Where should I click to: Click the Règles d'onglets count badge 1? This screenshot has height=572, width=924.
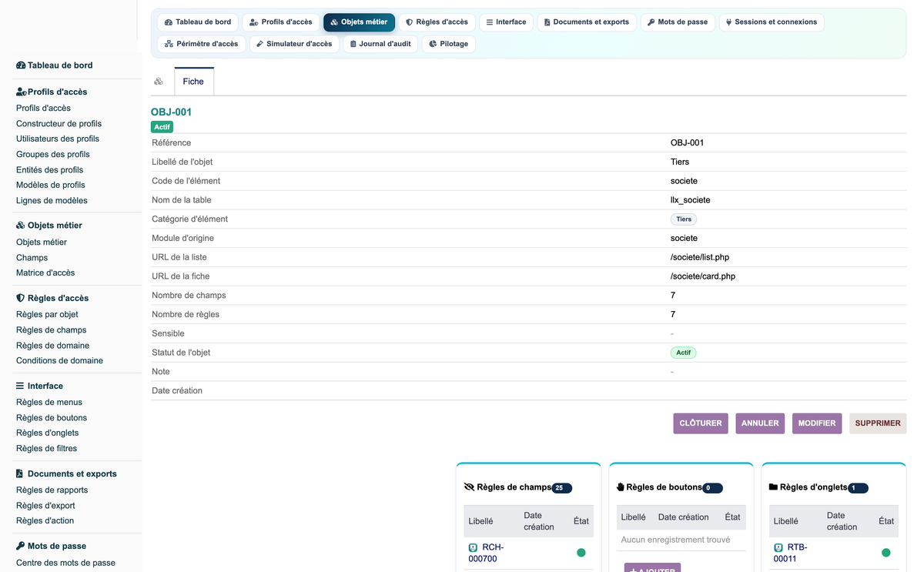(858, 488)
